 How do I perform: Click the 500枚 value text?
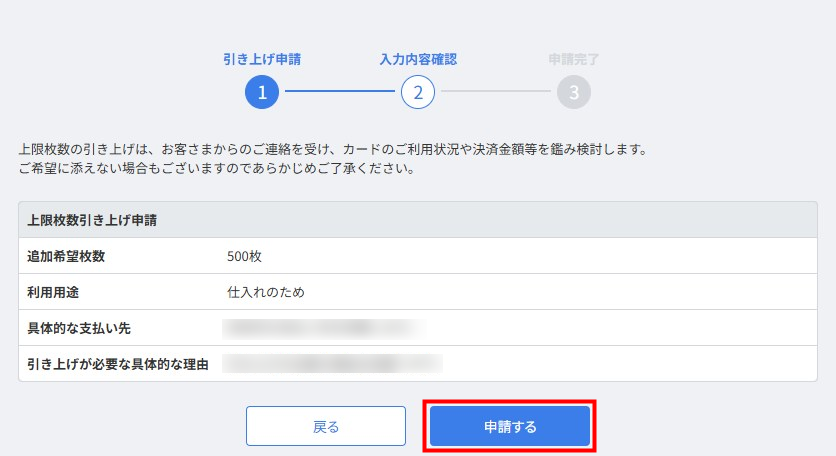(x=244, y=256)
